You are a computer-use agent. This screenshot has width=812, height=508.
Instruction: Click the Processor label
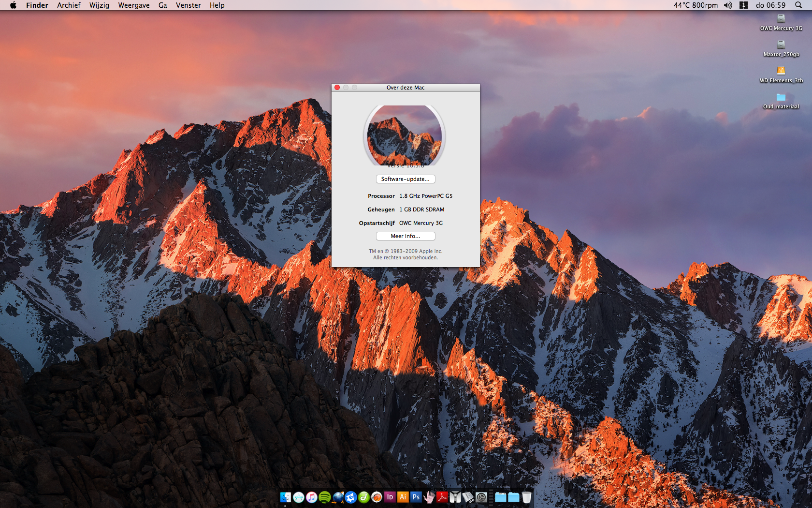click(381, 196)
